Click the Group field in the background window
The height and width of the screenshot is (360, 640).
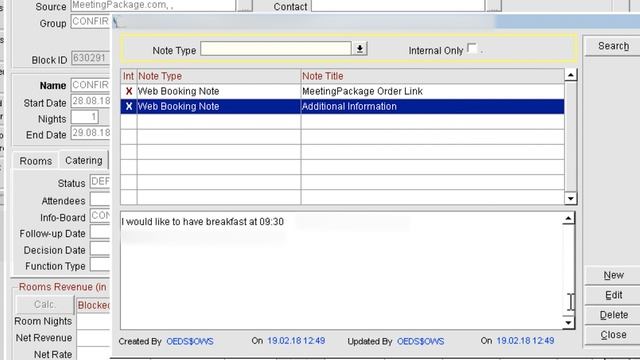tap(90, 21)
